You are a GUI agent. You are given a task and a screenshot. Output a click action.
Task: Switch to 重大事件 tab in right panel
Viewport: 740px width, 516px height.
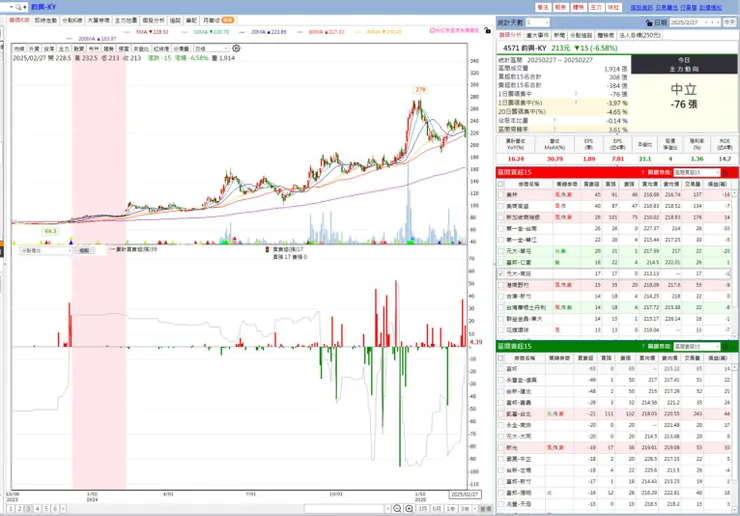tap(538, 35)
